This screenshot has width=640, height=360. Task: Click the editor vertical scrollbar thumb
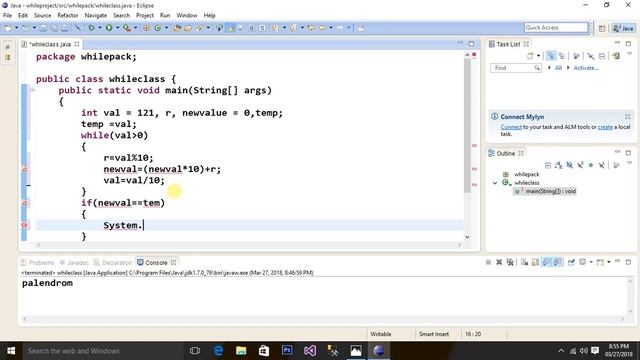point(467,125)
